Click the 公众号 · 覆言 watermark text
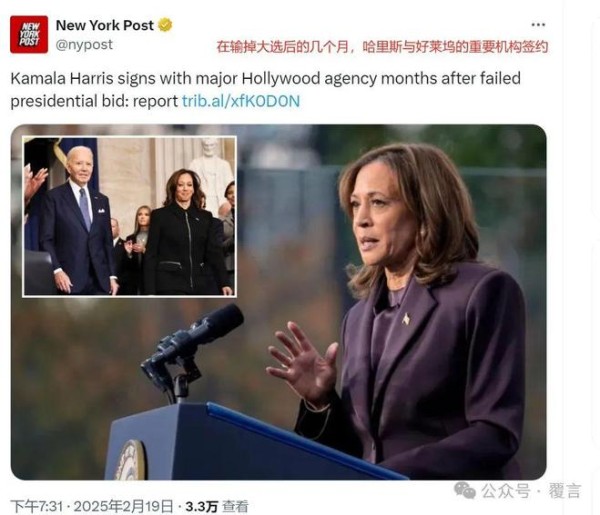 click(x=531, y=491)
